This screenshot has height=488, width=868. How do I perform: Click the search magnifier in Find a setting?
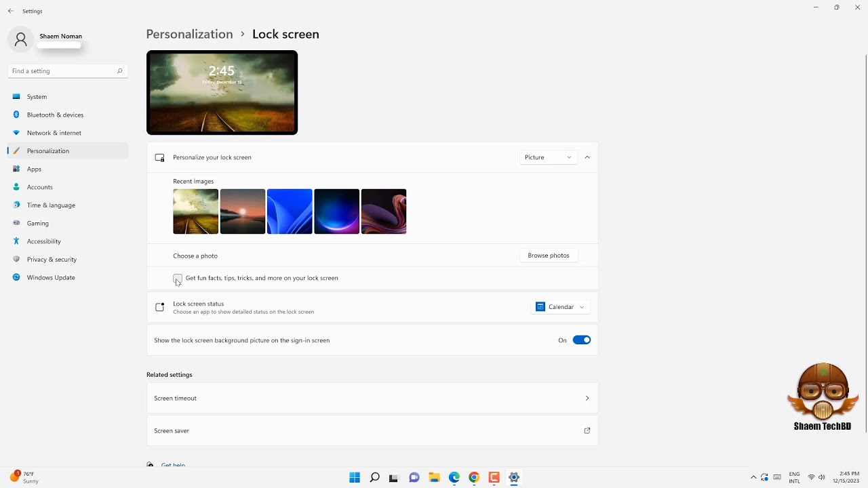tap(119, 70)
